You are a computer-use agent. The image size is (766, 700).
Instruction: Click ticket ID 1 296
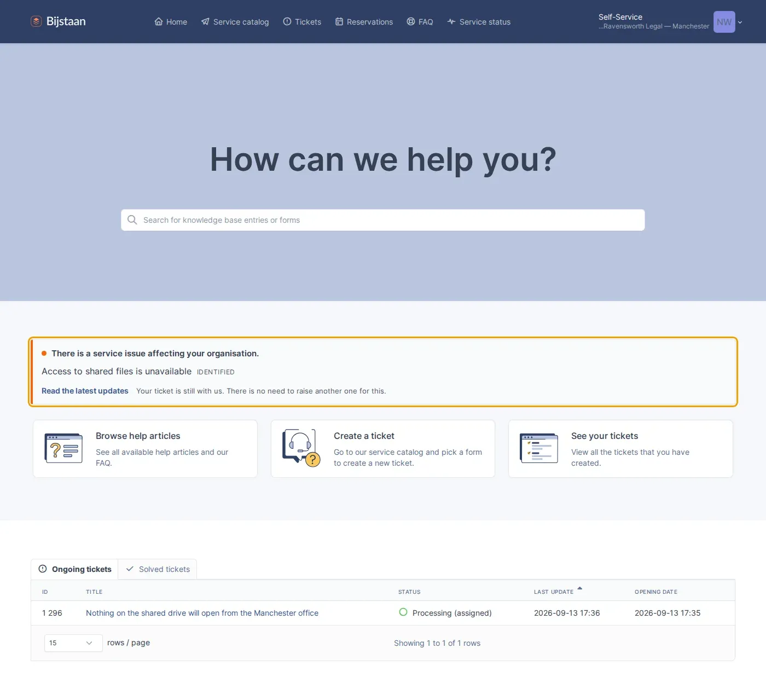[52, 613]
